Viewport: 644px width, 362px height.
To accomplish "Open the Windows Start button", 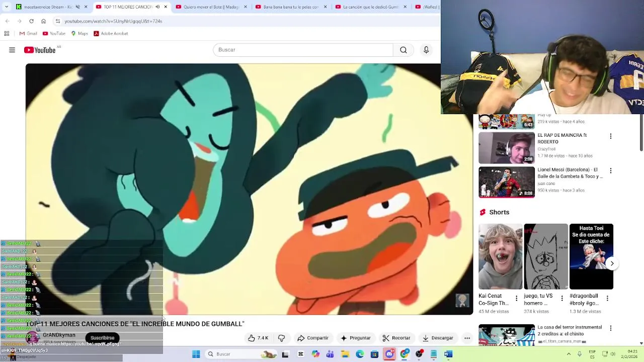I will 196,354.
